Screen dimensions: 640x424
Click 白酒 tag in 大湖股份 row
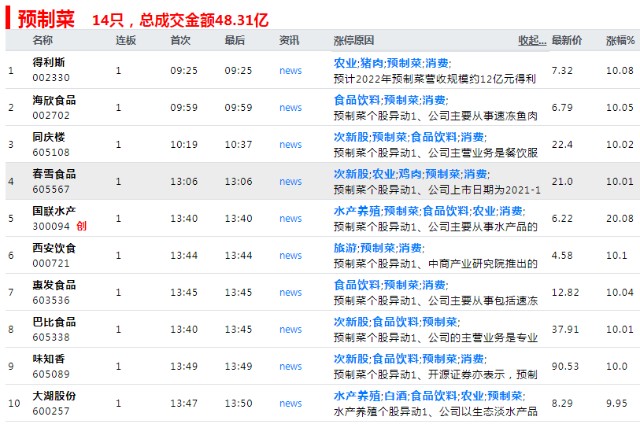pos(396,396)
